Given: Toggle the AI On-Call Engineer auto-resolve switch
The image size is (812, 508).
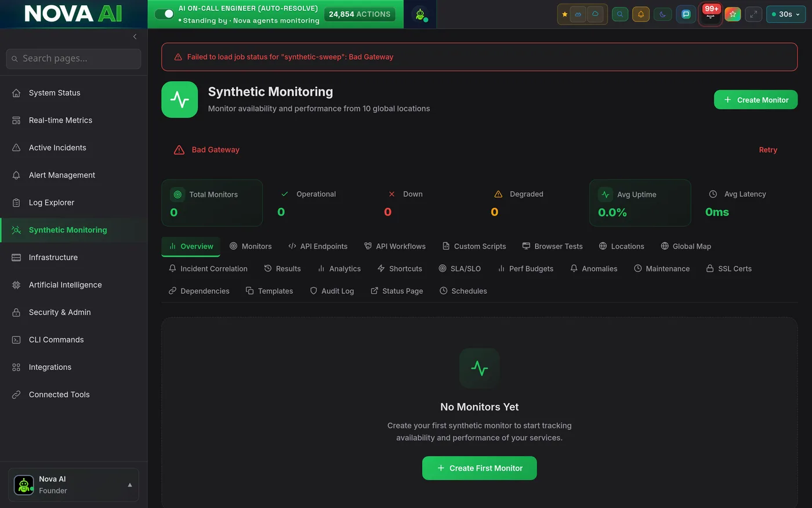Looking at the screenshot, I should point(165,14).
